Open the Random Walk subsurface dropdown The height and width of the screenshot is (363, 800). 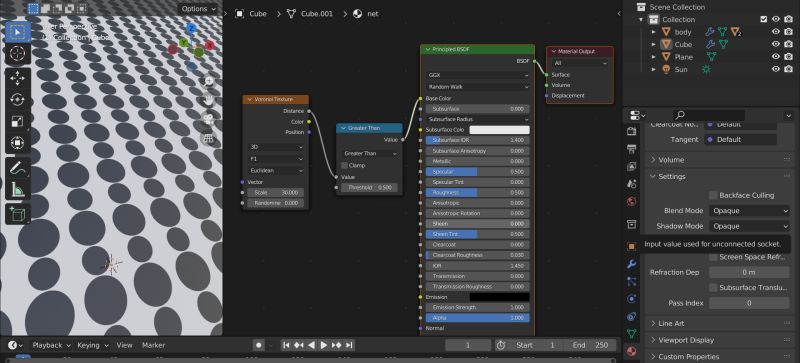coord(478,87)
